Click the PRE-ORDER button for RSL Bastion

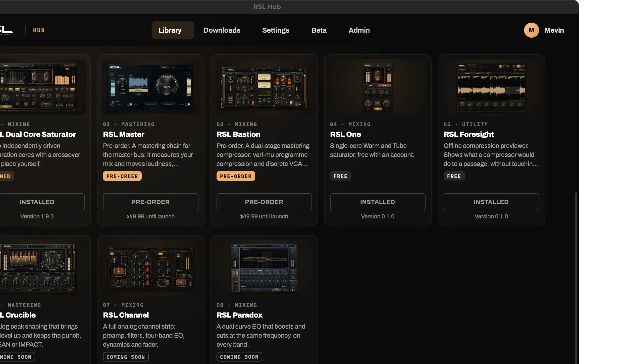pyautogui.click(x=264, y=202)
